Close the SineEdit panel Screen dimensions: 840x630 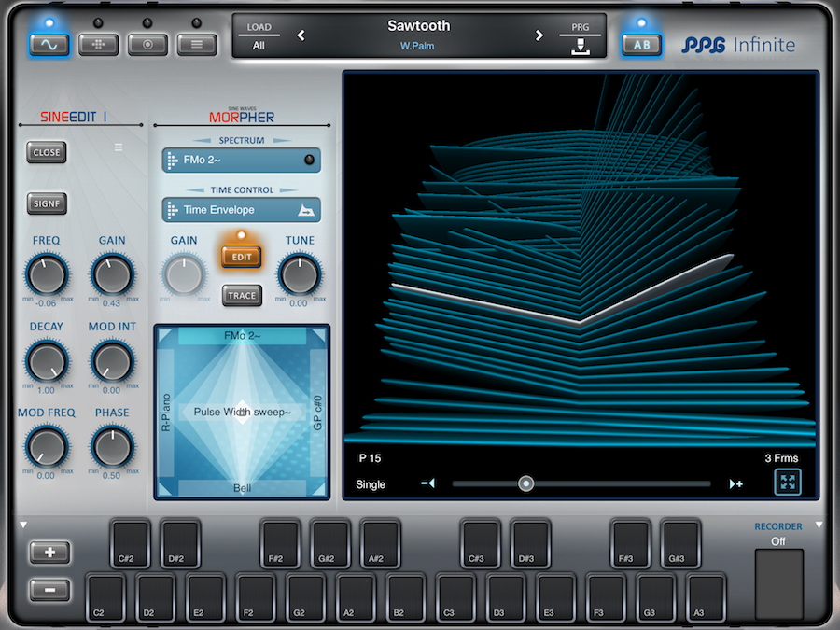pos(47,153)
